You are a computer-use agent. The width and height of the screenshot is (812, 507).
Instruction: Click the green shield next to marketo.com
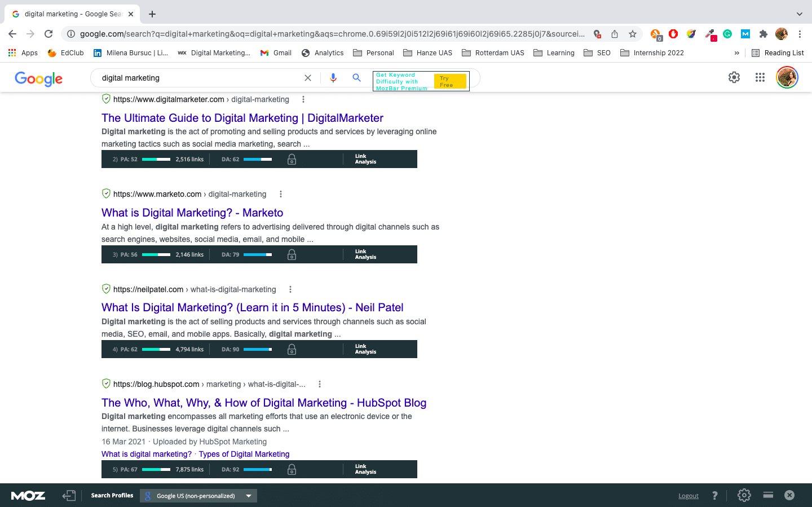tap(106, 193)
